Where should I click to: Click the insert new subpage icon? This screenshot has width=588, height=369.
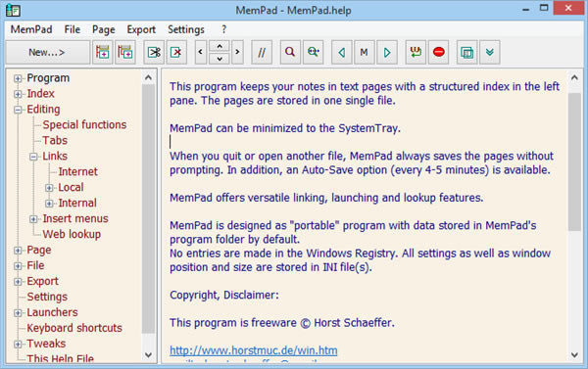125,52
